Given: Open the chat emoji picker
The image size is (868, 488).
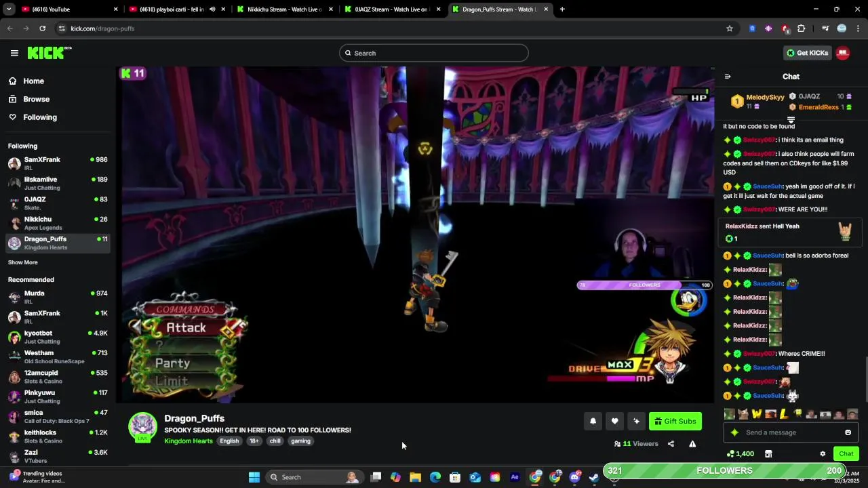Looking at the screenshot, I should coord(848,432).
